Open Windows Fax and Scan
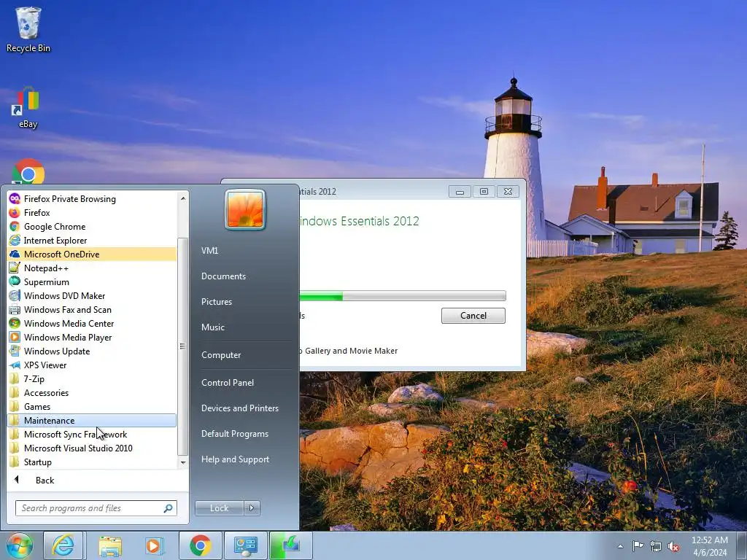This screenshot has height=560, width=747. 92,309
